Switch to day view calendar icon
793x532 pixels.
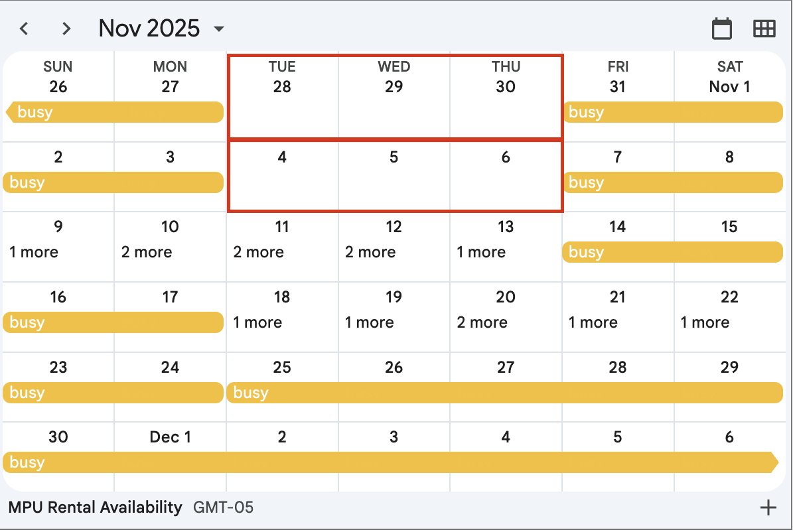(722, 29)
